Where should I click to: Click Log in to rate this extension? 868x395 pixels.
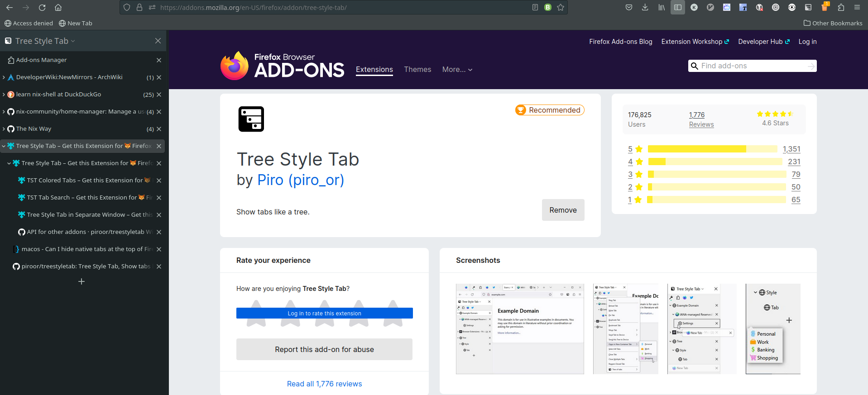324,313
